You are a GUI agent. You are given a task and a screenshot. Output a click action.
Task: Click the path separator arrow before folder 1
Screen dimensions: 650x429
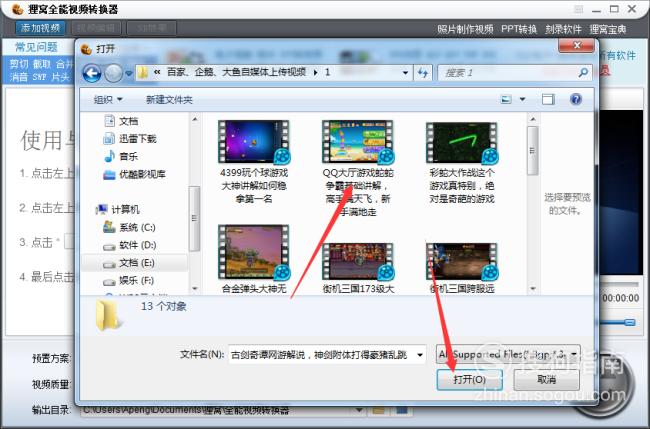pos(315,73)
